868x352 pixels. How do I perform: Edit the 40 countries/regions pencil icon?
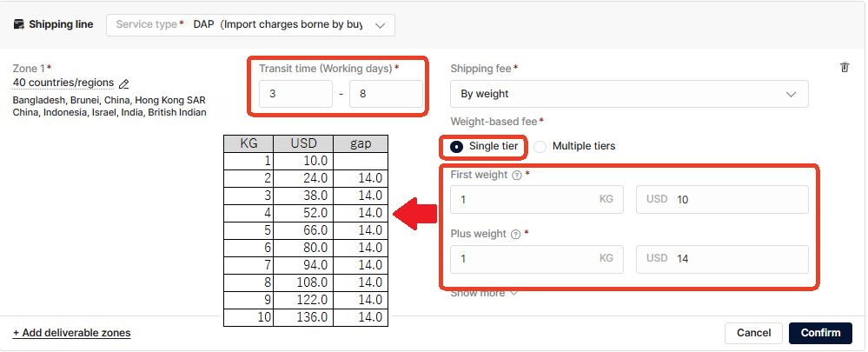pos(124,83)
